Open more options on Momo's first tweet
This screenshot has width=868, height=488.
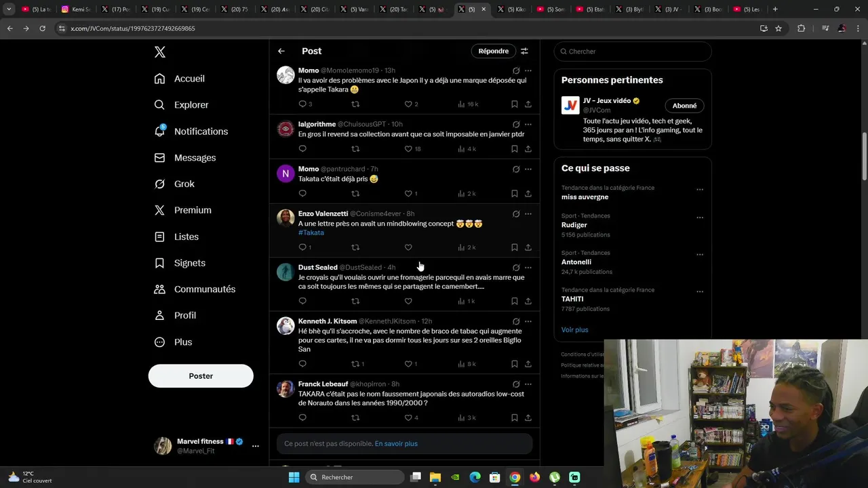[528, 70]
